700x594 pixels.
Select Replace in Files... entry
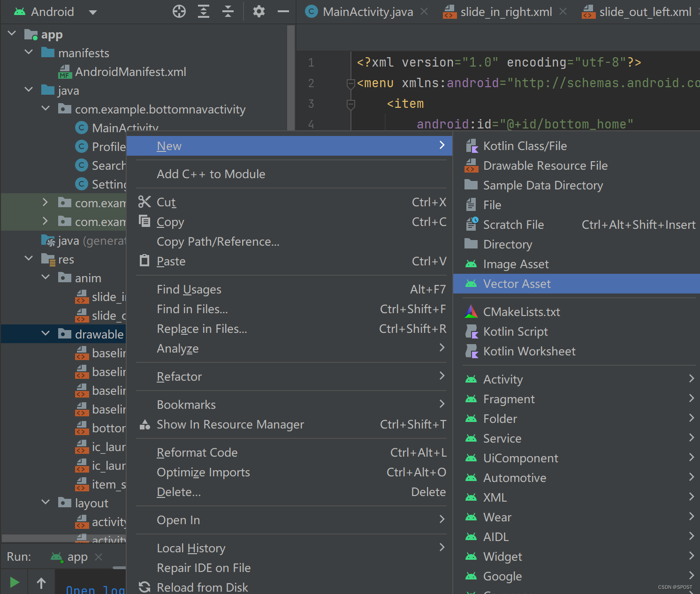coord(289,329)
